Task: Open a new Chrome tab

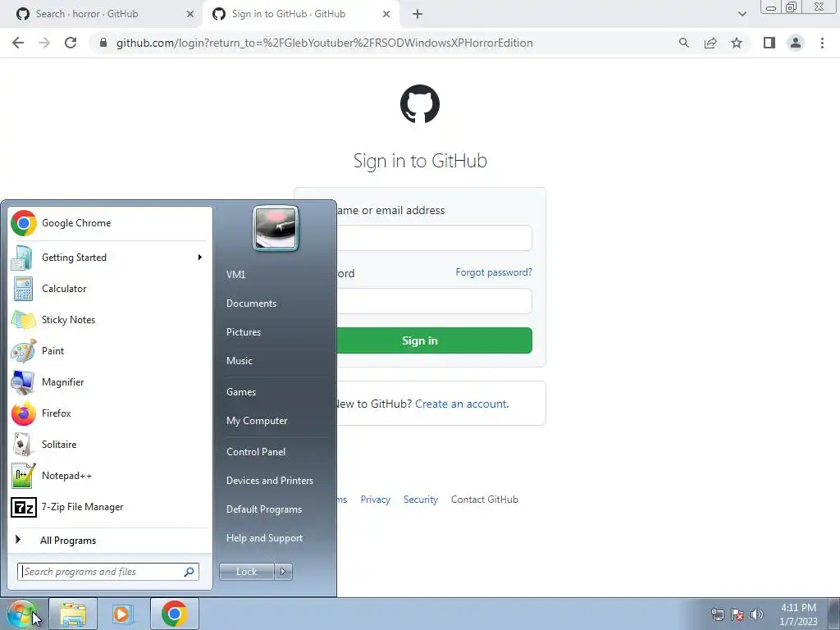Action: point(418,14)
